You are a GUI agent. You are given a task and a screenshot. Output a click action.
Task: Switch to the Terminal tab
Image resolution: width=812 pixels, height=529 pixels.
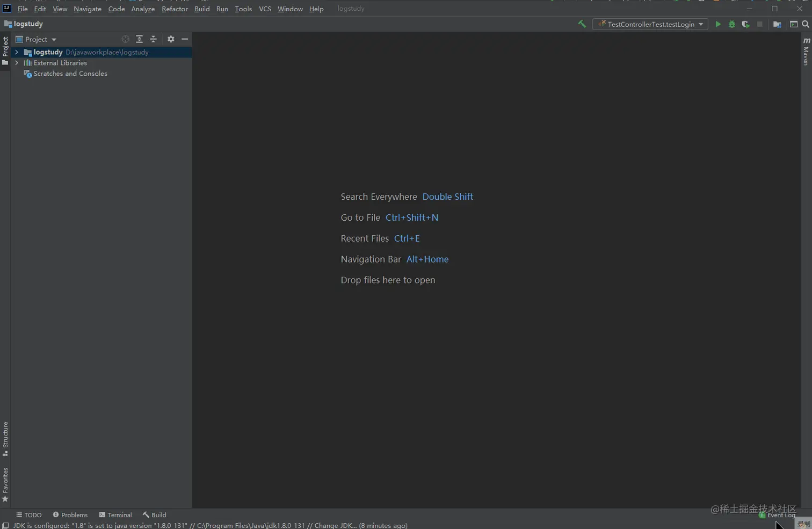tap(115, 515)
